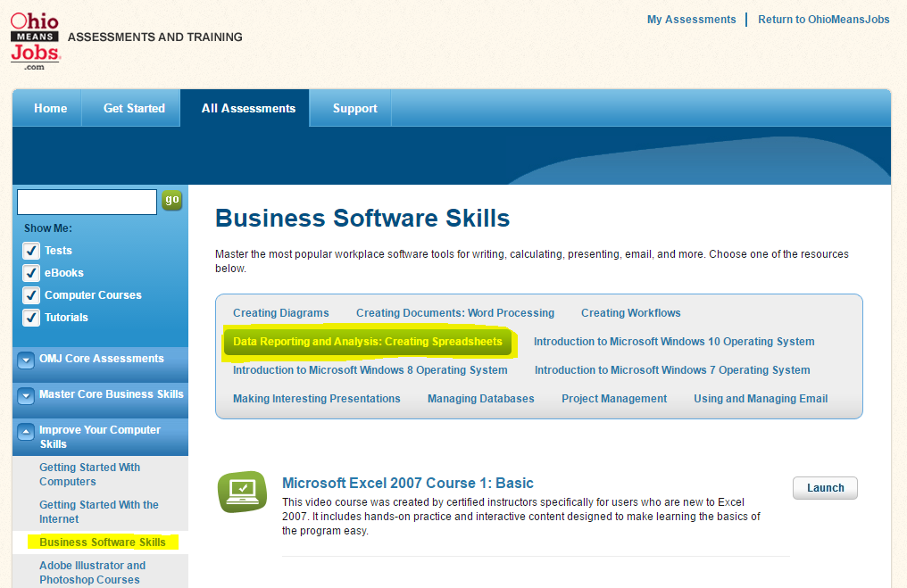Image resolution: width=907 pixels, height=588 pixels.
Task: Open My Assessments link
Action: (x=691, y=19)
